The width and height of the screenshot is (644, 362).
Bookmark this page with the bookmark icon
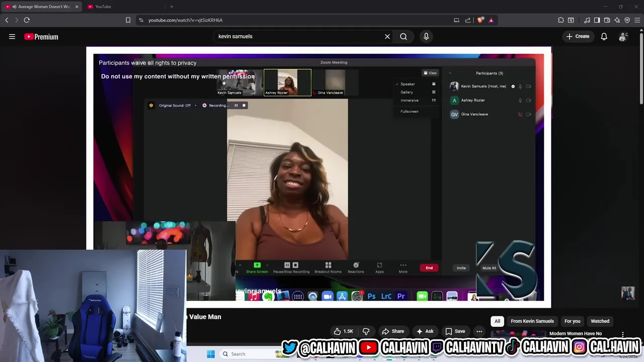128,20
